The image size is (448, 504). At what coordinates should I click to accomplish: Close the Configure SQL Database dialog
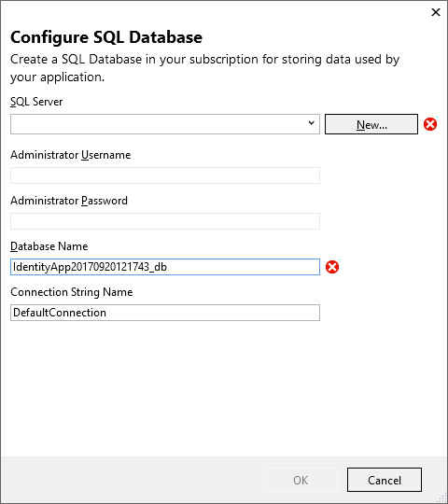click(436, 12)
